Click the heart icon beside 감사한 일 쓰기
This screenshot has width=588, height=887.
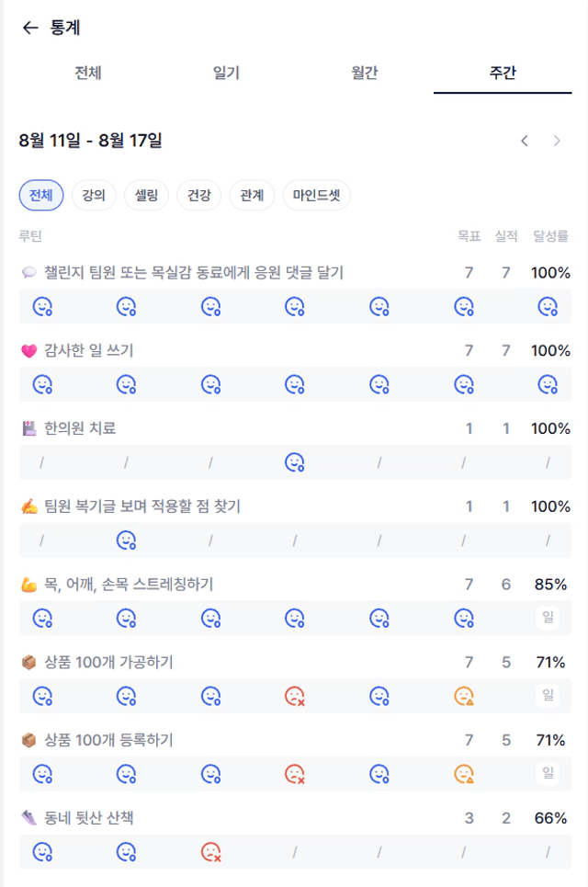pos(28,351)
